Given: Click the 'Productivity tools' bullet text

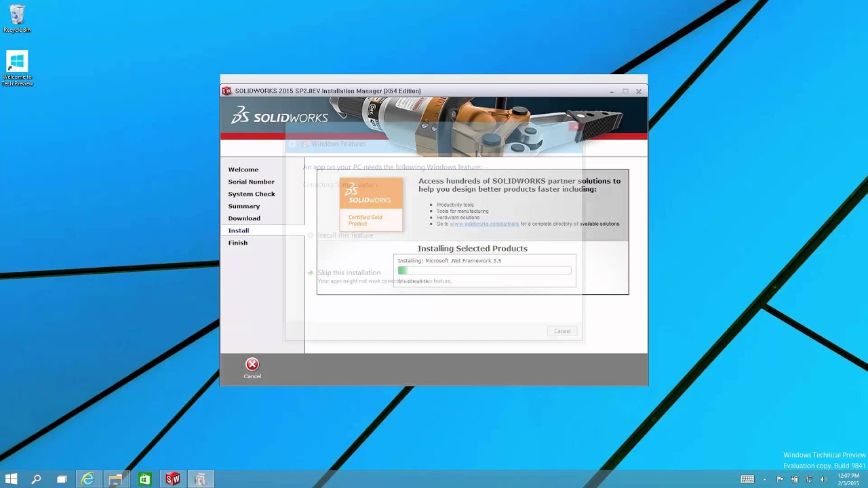Looking at the screenshot, I should pyautogui.click(x=455, y=205).
